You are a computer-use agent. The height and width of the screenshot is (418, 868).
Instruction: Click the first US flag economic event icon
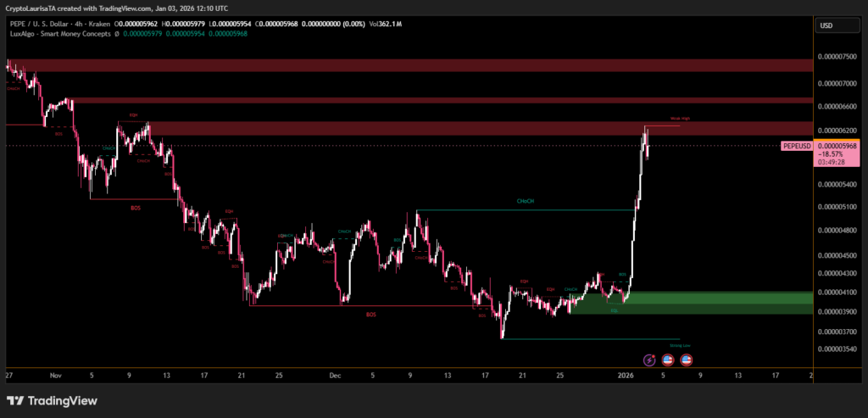pyautogui.click(x=668, y=360)
